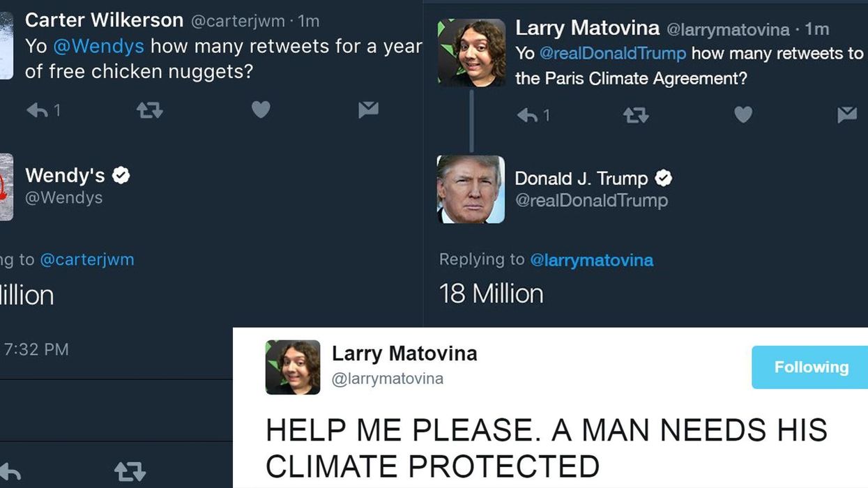868x488 pixels.
Task: Click Larry Matovina's avatar beside the Paris tweet
Action: (471, 53)
